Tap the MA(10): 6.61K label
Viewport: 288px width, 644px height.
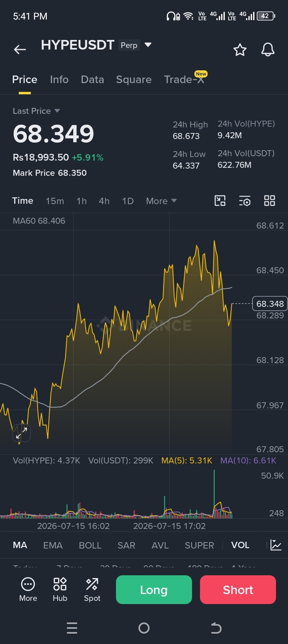tap(248, 460)
